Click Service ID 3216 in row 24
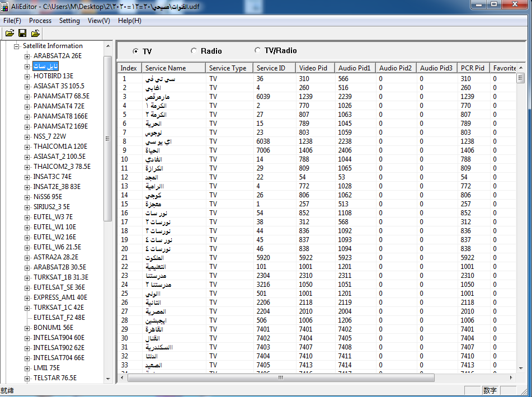This screenshot has width=532, height=397. click(x=263, y=285)
